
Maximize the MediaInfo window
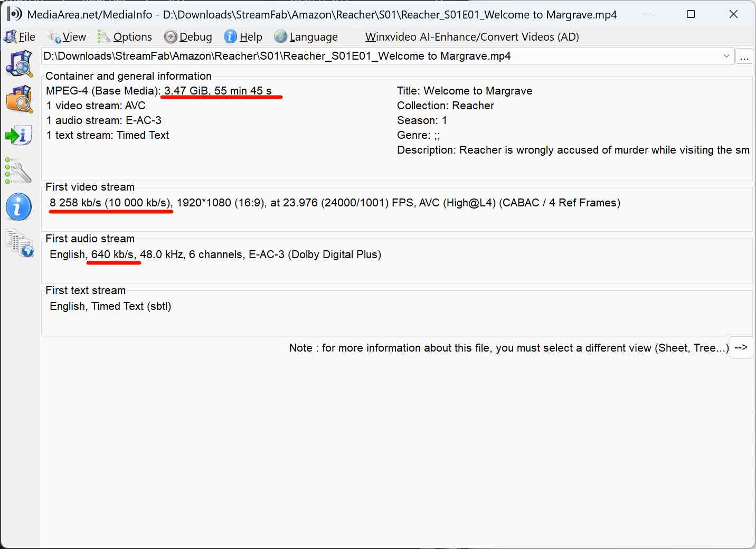click(x=691, y=14)
